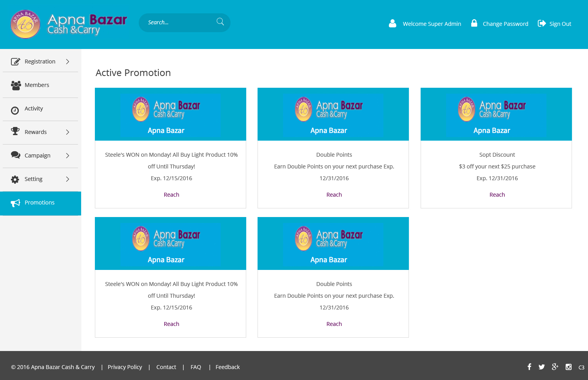The width and height of the screenshot is (588, 380).
Task: Click the search magnifier icon
Action: coord(220,22)
